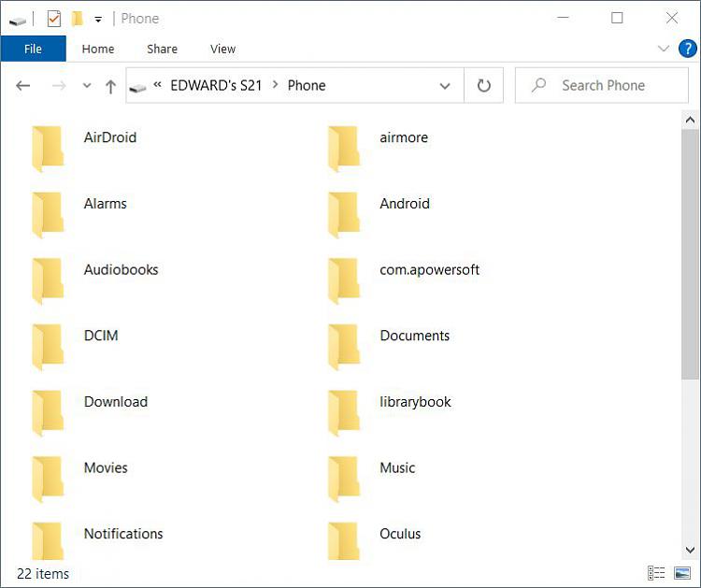Open Customize Quick Access Toolbar dropdown
The height and width of the screenshot is (588, 701).
(98, 20)
